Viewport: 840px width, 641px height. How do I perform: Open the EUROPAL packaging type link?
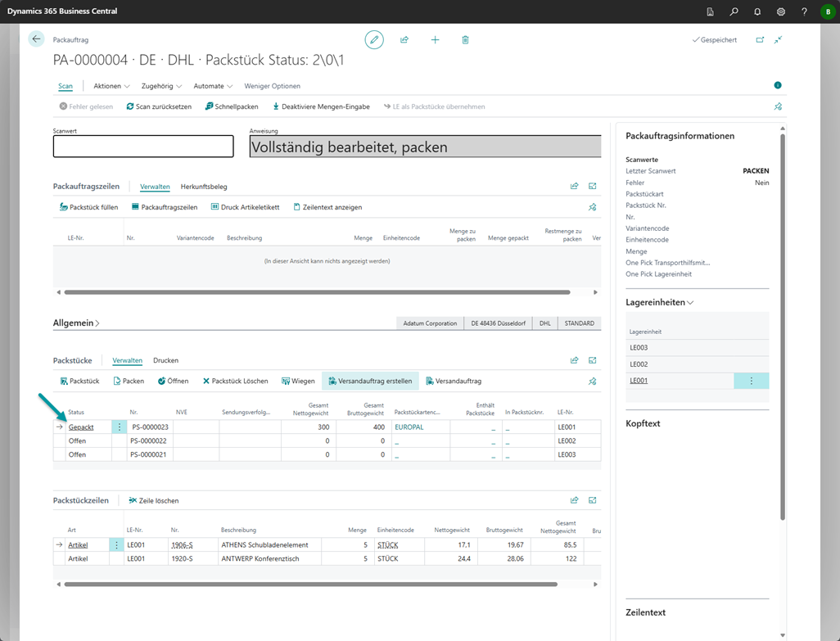pyautogui.click(x=409, y=427)
